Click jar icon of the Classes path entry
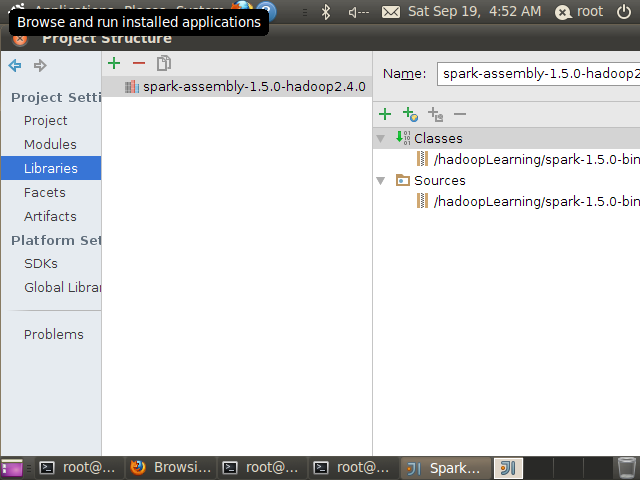Screen dimensions: 640x480 pyautogui.click(x=422, y=159)
